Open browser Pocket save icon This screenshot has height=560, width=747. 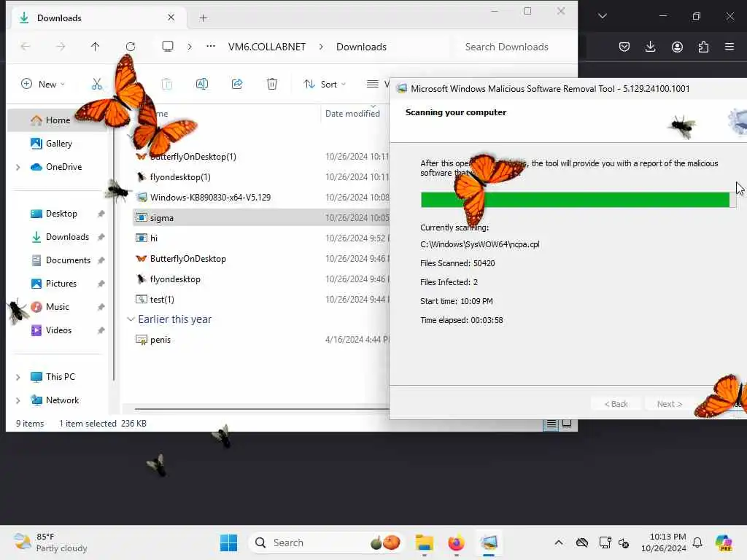click(x=624, y=47)
